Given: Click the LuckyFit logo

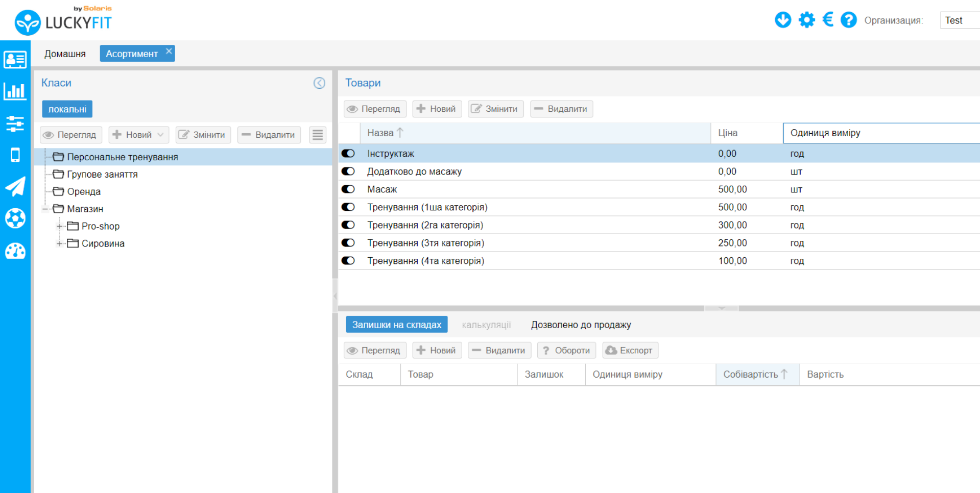Looking at the screenshot, I should tap(63, 20).
